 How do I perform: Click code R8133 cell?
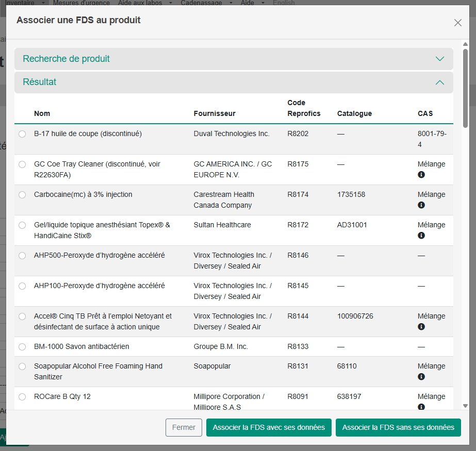pos(298,346)
